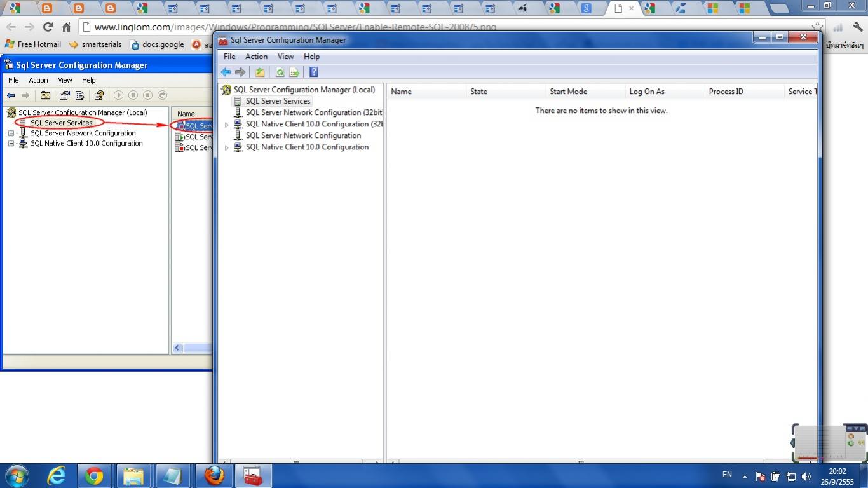868x488 pixels.
Task: Switch to blue Google 'g' tab
Action: coord(586,8)
